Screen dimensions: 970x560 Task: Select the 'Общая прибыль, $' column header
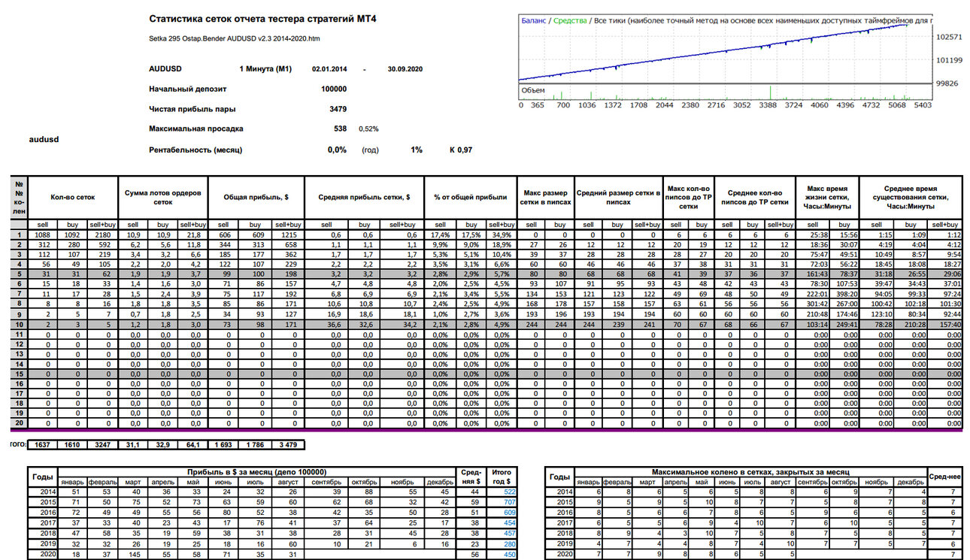pos(256,197)
